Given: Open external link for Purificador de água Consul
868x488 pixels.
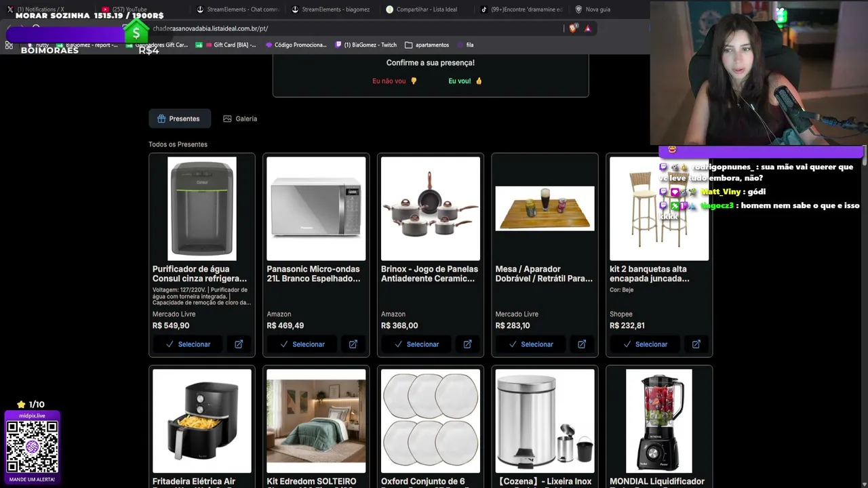Looking at the screenshot, I should [x=239, y=344].
